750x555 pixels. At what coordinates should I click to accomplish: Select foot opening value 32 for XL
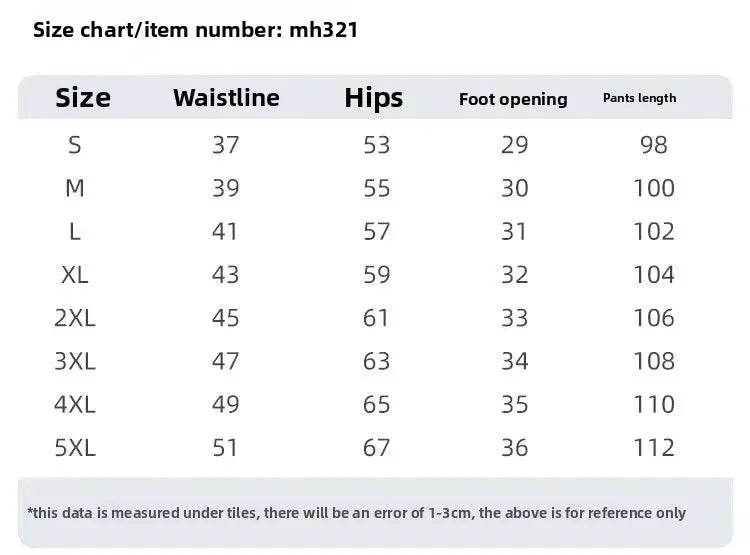pos(514,275)
